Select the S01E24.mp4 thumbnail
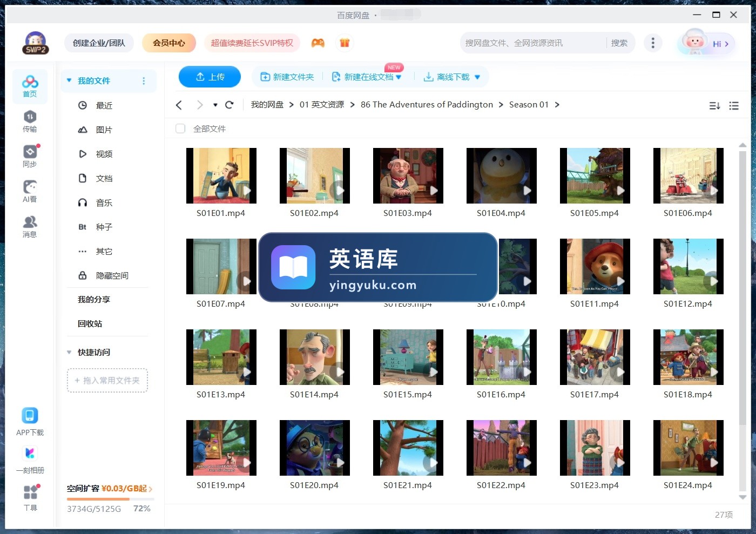 pyautogui.click(x=688, y=448)
